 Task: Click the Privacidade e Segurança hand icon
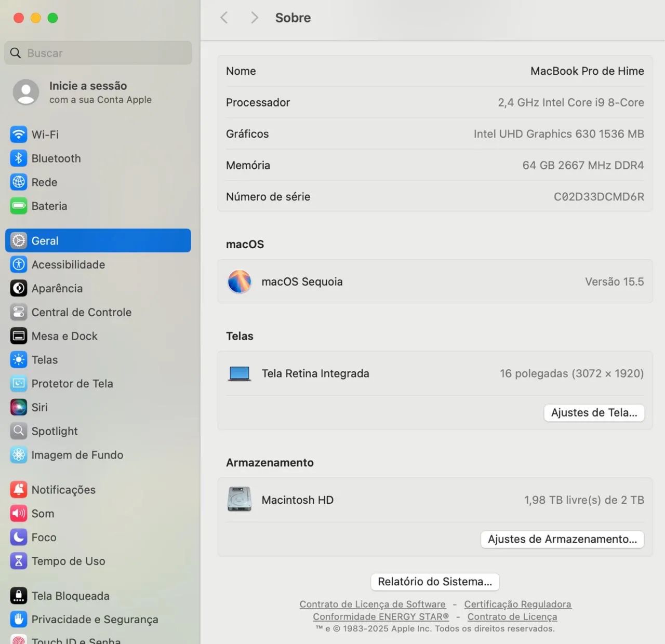tap(19, 619)
